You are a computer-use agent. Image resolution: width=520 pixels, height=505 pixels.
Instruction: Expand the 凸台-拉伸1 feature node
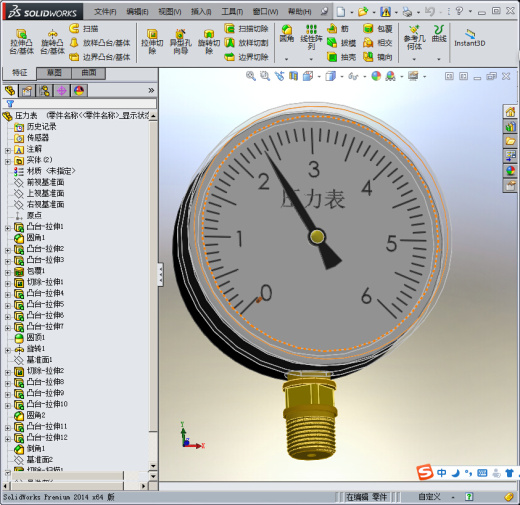click(8, 228)
